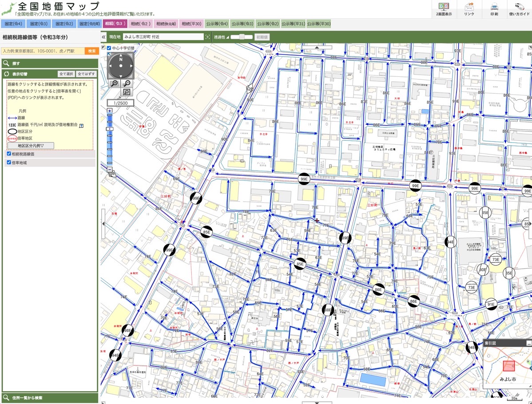
Task: Click the 1/2500 scale field
Action: pyautogui.click(x=121, y=103)
